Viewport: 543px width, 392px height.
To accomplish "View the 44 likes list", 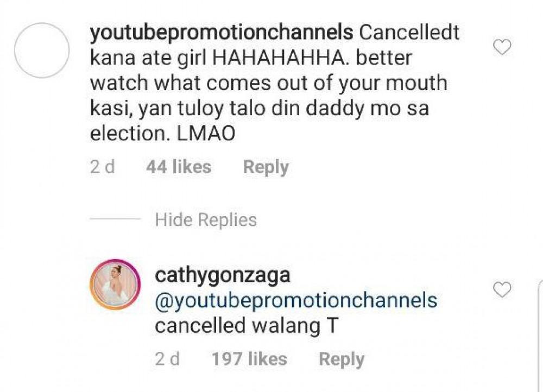I will click(x=178, y=167).
